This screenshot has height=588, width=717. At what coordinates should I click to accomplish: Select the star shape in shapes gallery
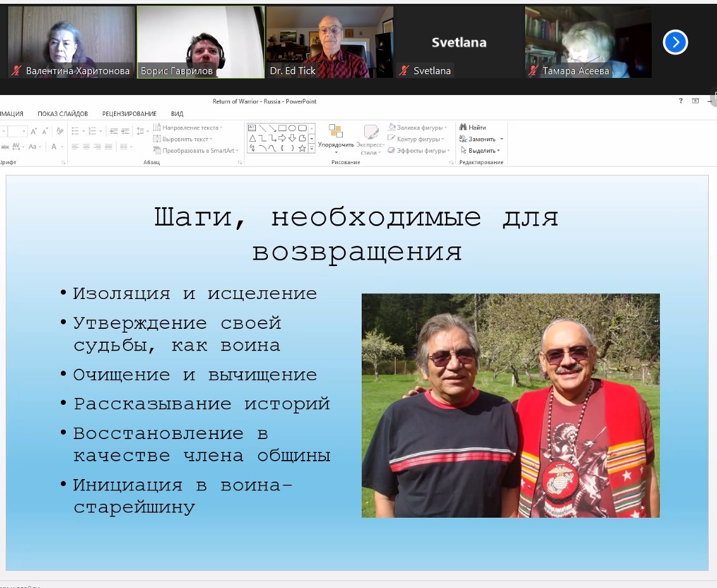point(302,148)
